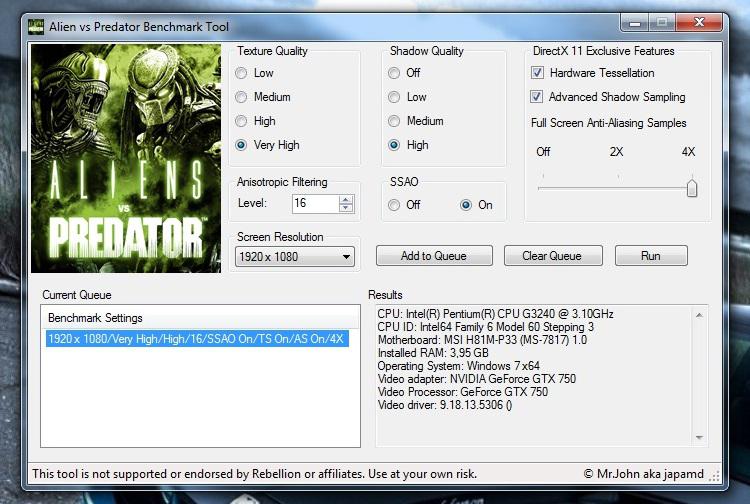
Task: Run the benchmark
Action: point(650,256)
